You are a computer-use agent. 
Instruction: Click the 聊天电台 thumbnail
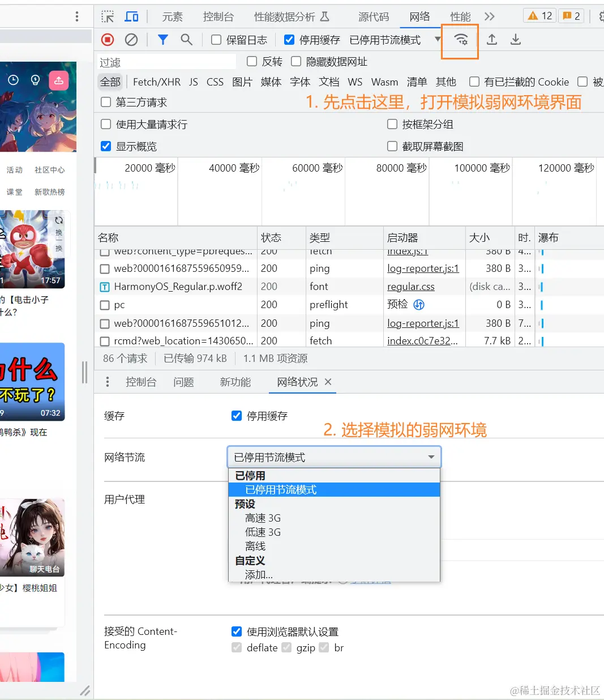coord(32,537)
